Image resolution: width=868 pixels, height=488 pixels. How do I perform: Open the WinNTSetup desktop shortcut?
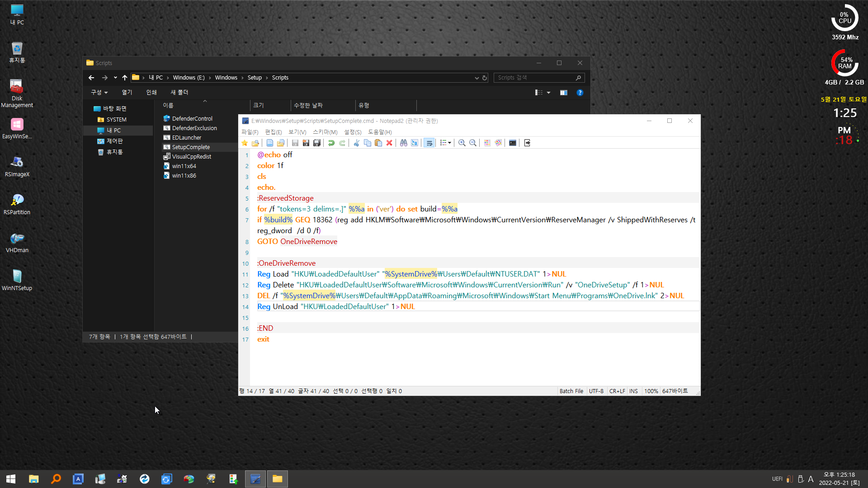coord(17,280)
